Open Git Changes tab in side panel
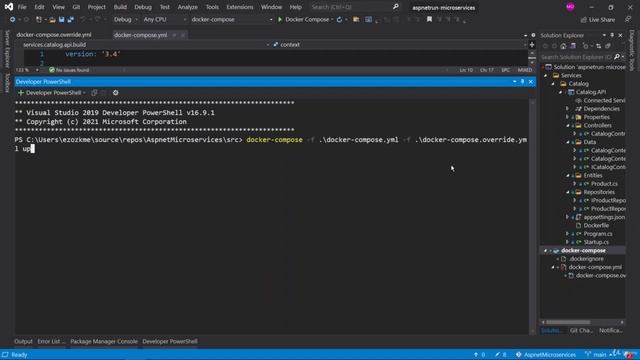The width and height of the screenshot is (640, 360). point(581,331)
